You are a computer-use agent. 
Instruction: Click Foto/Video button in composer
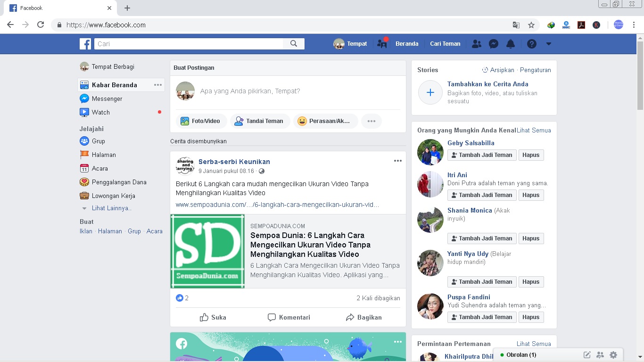pyautogui.click(x=201, y=121)
